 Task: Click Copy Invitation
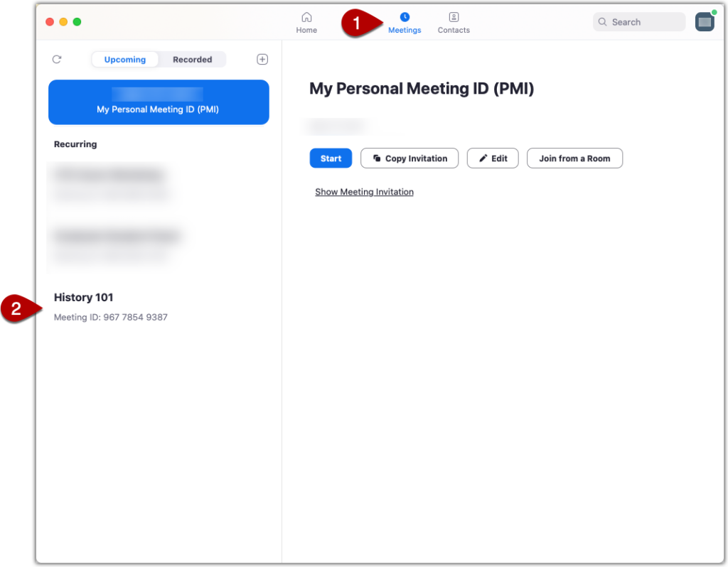[x=409, y=158]
